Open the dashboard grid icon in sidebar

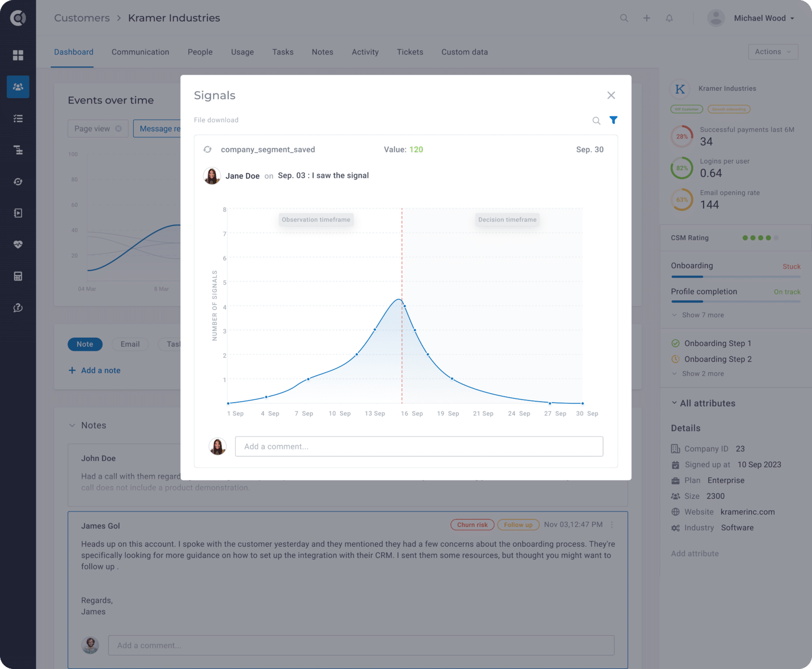point(18,55)
